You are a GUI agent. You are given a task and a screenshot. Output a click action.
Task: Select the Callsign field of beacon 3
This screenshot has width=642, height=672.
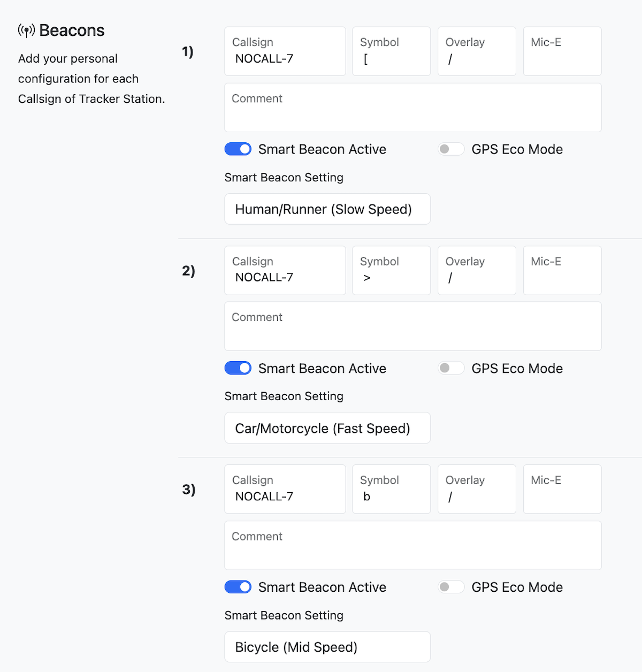(285, 490)
